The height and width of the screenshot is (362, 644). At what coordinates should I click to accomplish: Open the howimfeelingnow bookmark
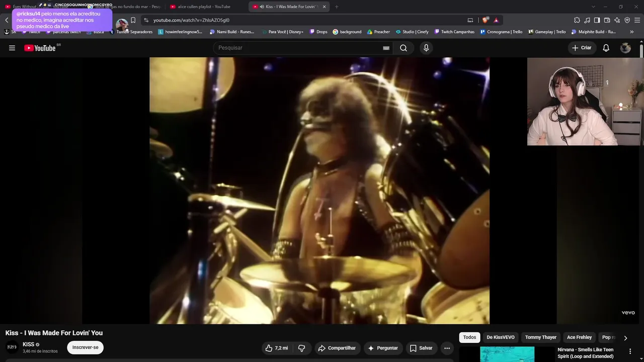(x=180, y=32)
